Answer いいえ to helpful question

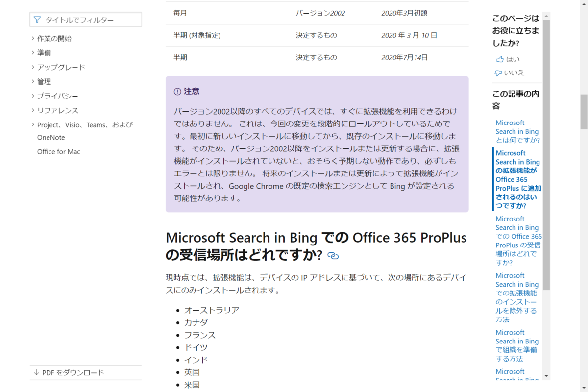(x=510, y=73)
